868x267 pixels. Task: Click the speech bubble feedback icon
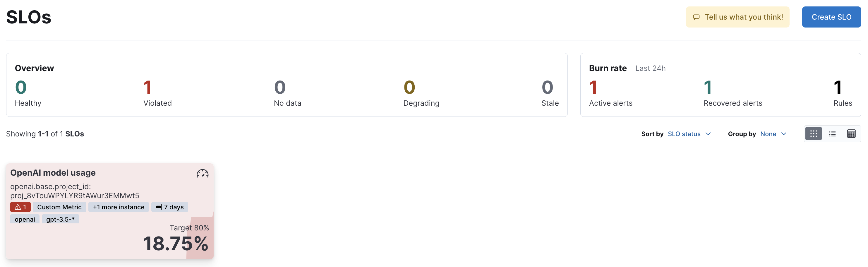tap(696, 17)
